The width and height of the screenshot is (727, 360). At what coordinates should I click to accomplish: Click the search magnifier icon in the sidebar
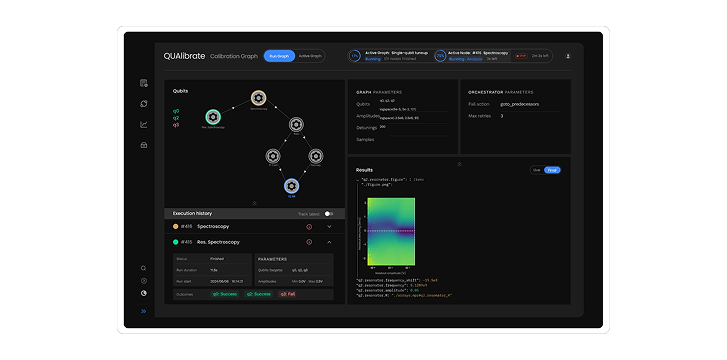(x=143, y=268)
